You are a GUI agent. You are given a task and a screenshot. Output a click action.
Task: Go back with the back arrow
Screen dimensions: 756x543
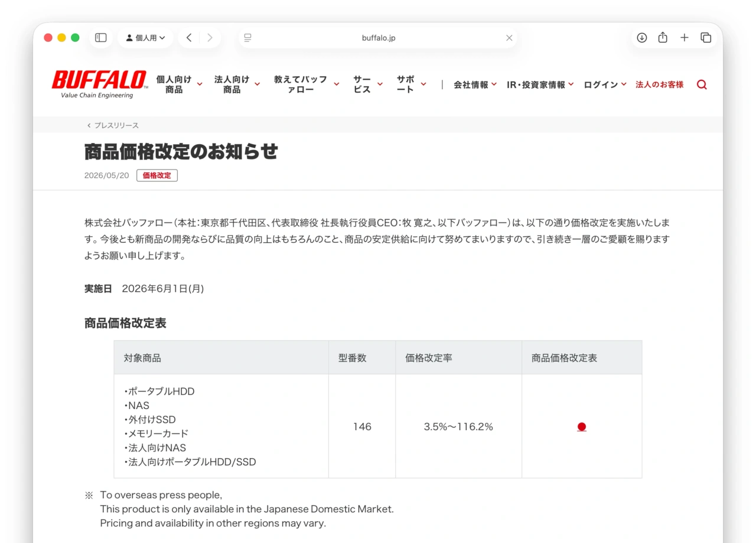pyautogui.click(x=189, y=38)
